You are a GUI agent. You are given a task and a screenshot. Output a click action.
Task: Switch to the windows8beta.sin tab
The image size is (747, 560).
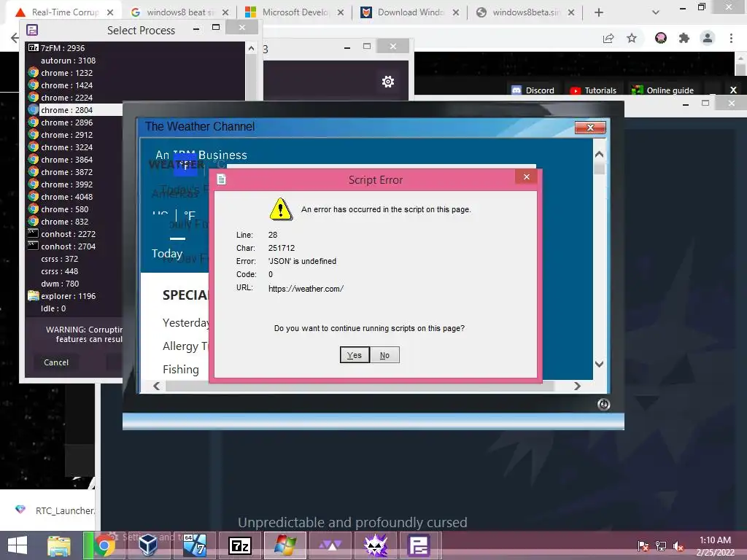coord(526,12)
